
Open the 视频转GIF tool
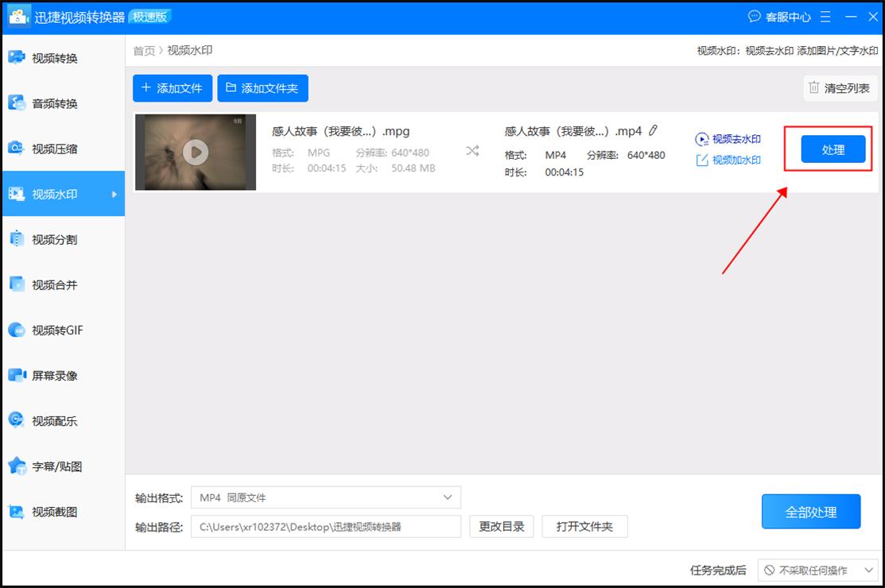(60, 329)
